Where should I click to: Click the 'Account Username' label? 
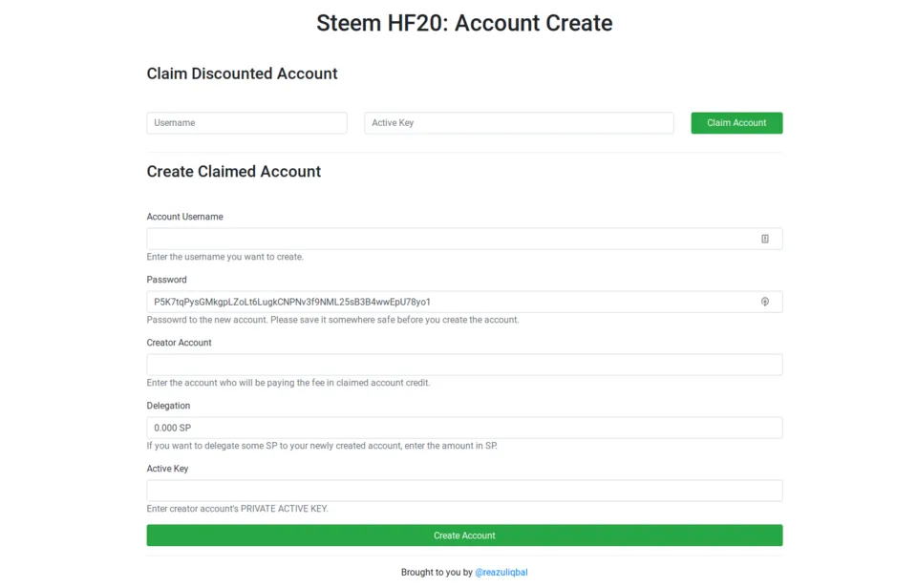(x=184, y=217)
